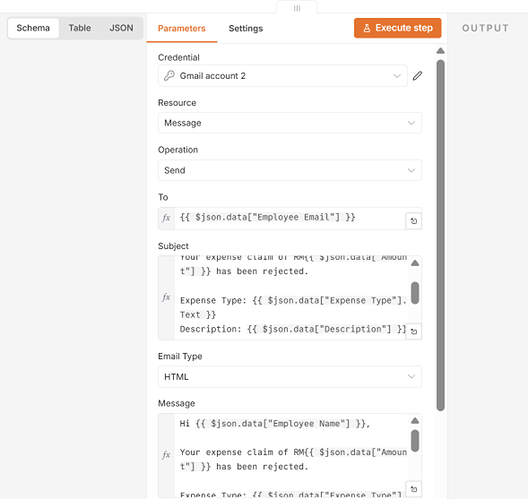
Task: Click the reset icon in the Subject field
Action: click(x=414, y=331)
